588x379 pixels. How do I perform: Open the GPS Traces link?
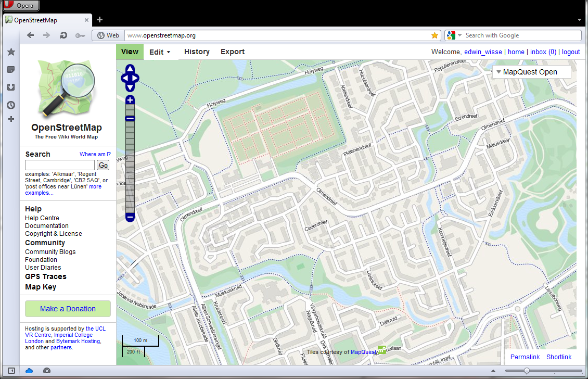[46, 276]
